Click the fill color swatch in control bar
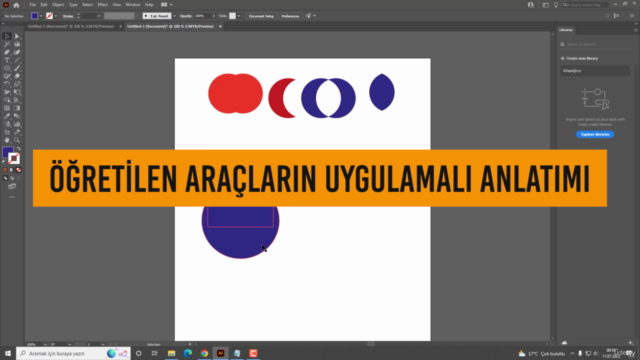This screenshot has height=360, width=640. pos(35,16)
